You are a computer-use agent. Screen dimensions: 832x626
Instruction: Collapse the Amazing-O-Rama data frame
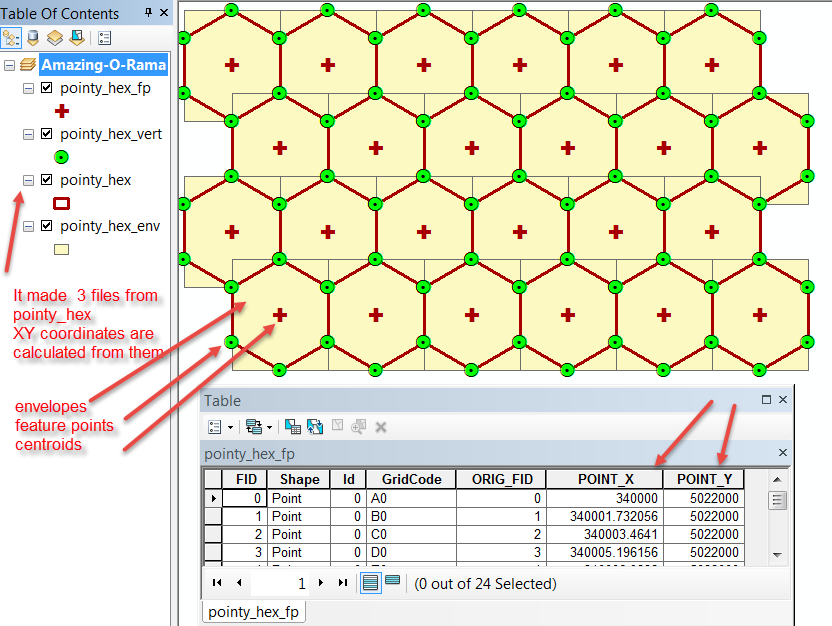coord(9,65)
